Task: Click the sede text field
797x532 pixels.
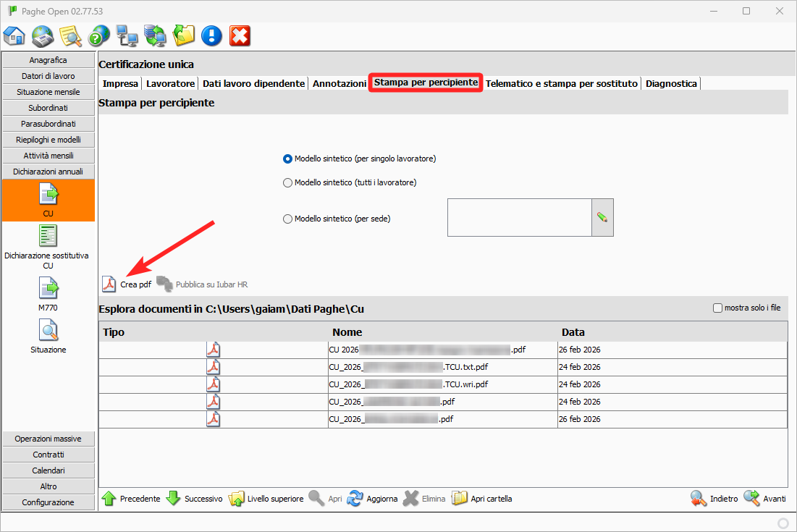Action: (x=519, y=217)
